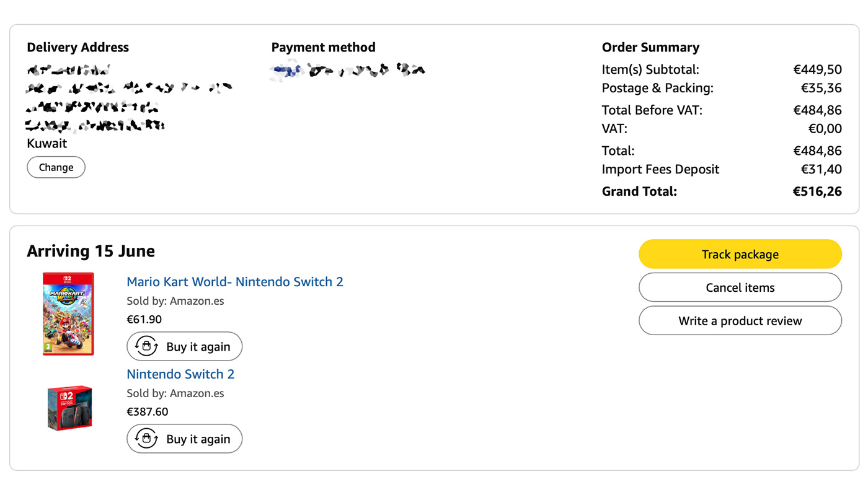The image size is (868, 482).
Task: Click the Nintendo Switch 2 box image
Action: click(70, 408)
